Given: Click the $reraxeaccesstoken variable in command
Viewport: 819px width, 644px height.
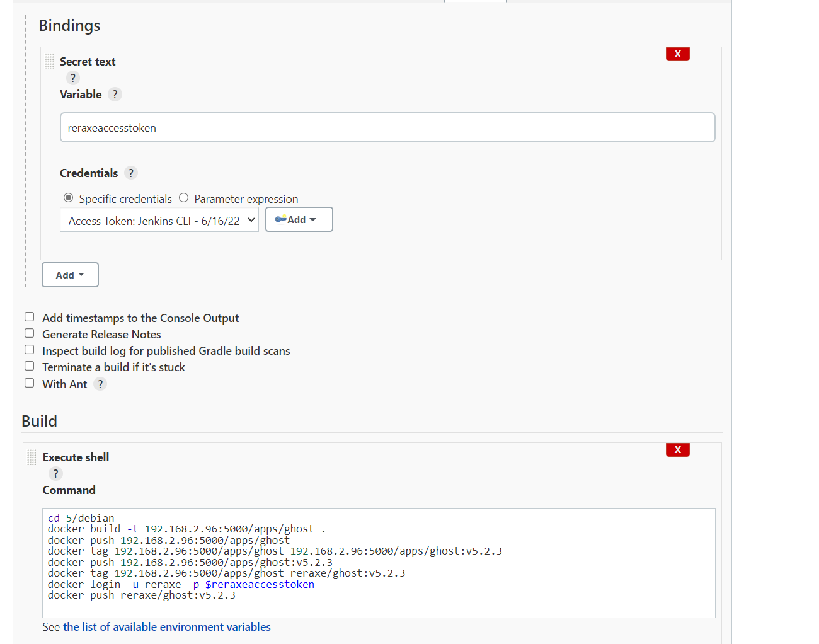Looking at the screenshot, I should pyautogui.click(x=260, y=584).
